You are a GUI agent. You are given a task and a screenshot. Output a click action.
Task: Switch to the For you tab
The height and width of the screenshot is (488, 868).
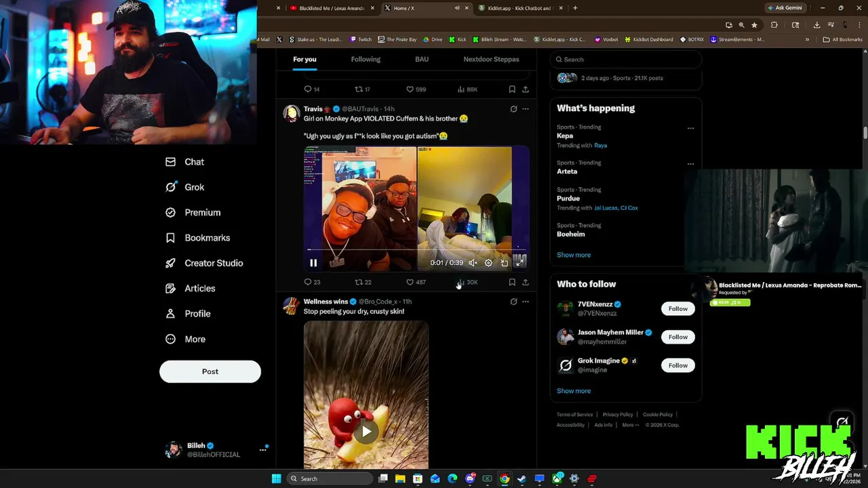pos(304,59)
